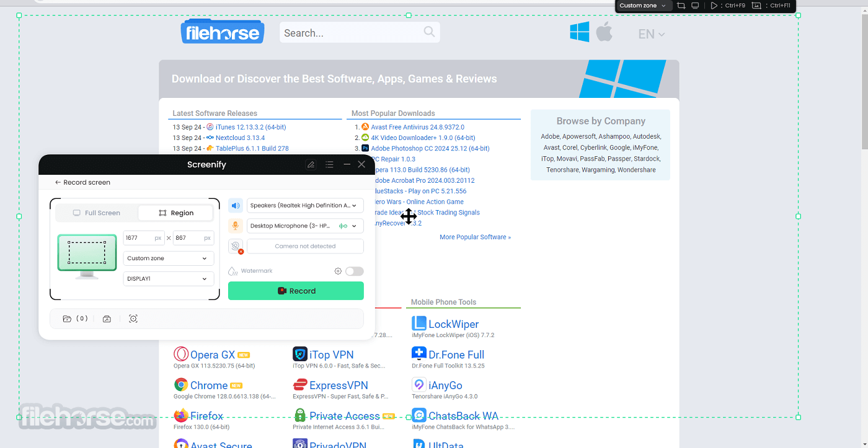Click the Chrome app icon

181,385
